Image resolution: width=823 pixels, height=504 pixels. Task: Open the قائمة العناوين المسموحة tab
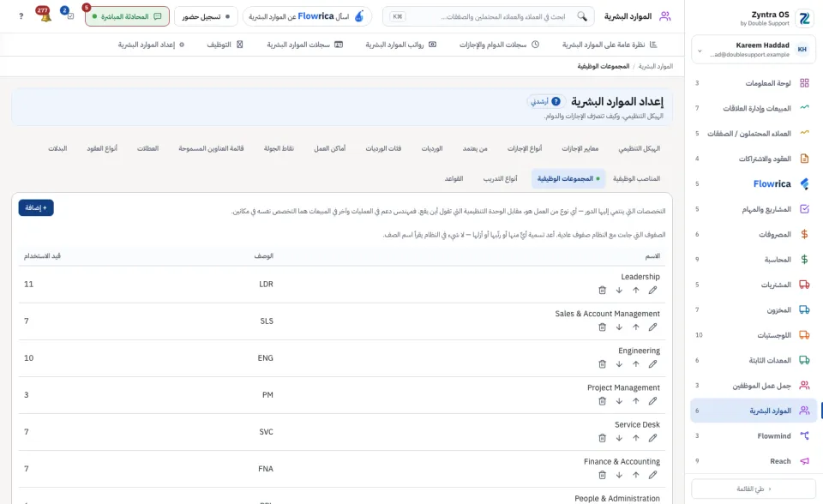(x=211, y=148)
